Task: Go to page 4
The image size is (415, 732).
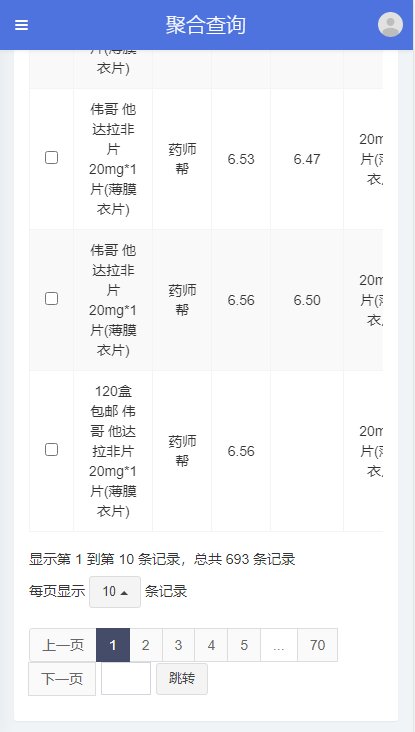Action: coord(211,645)
